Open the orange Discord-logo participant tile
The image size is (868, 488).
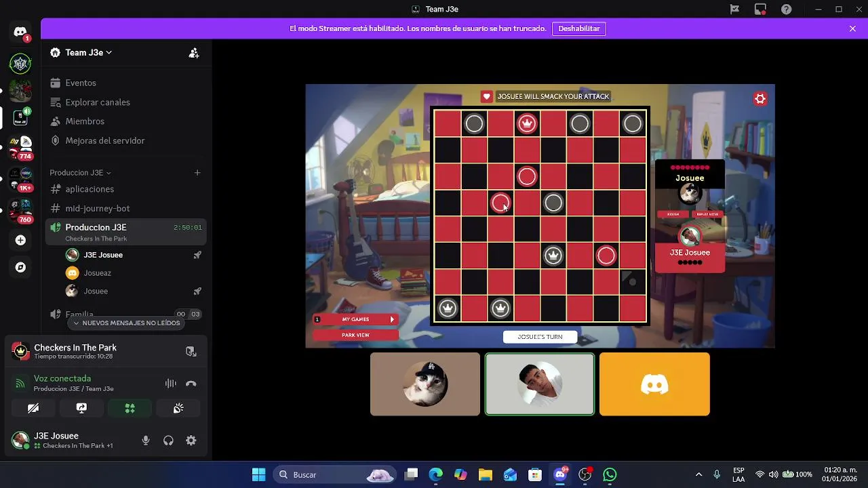coord(654,384)
